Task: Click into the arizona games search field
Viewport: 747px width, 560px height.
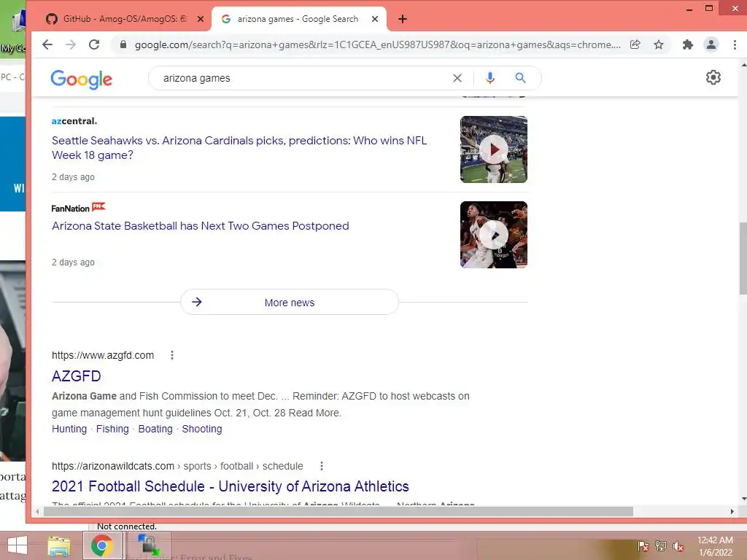Action: coord(305,78)
